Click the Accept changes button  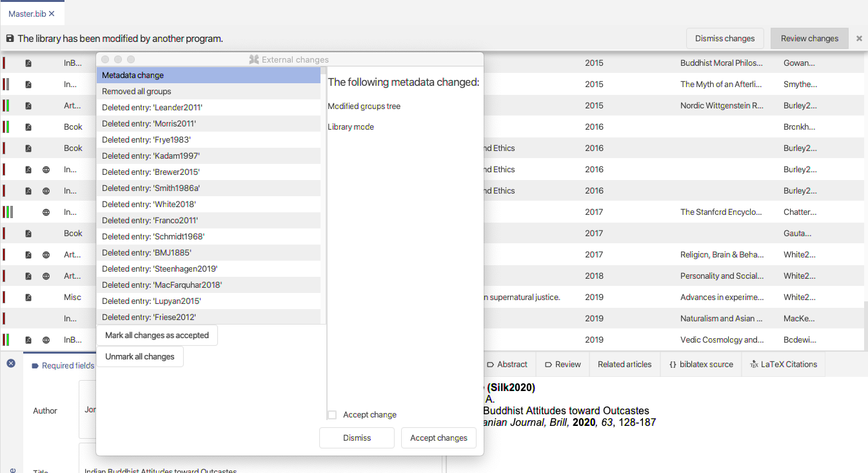point(439,438)
